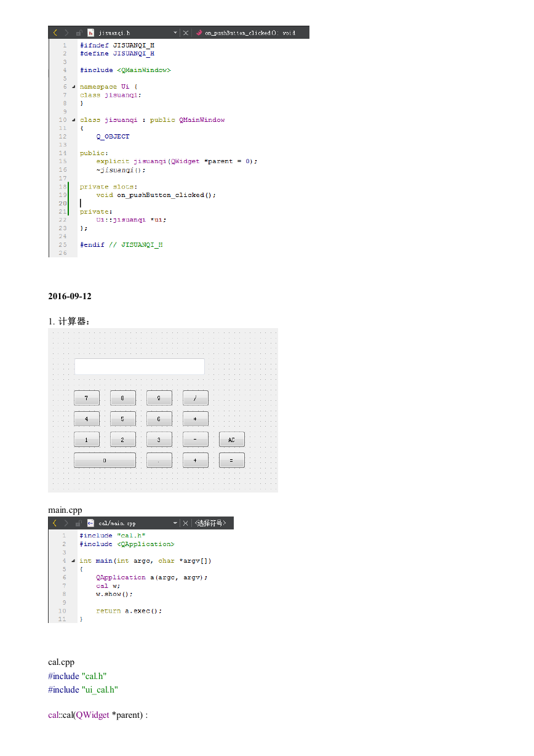
Task: Click calculator button 4
Action: coord(87,419)
